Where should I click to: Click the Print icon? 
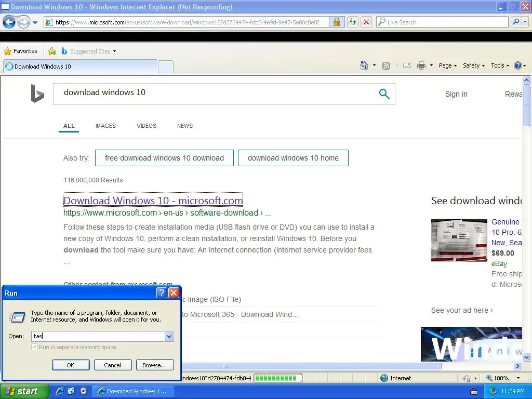(x=421, y=65)
